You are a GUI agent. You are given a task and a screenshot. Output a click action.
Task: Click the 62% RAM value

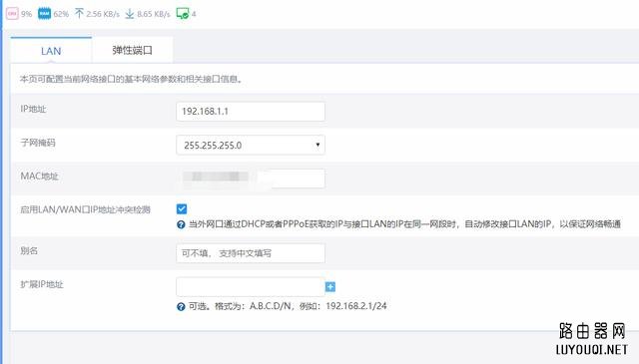(61, 14)
